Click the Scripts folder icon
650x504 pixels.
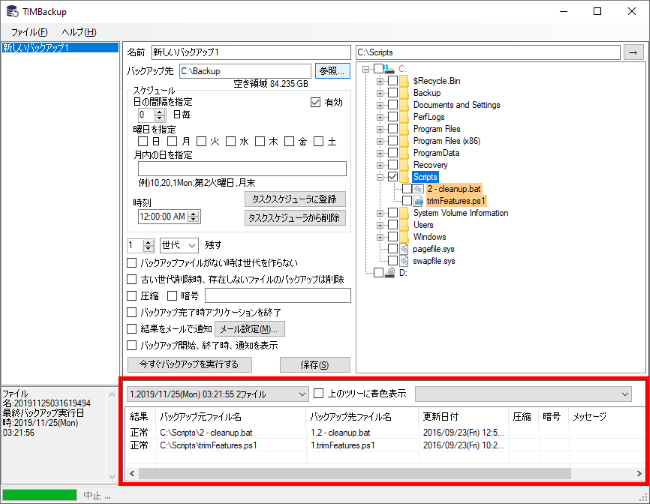(x=405, y=177)
